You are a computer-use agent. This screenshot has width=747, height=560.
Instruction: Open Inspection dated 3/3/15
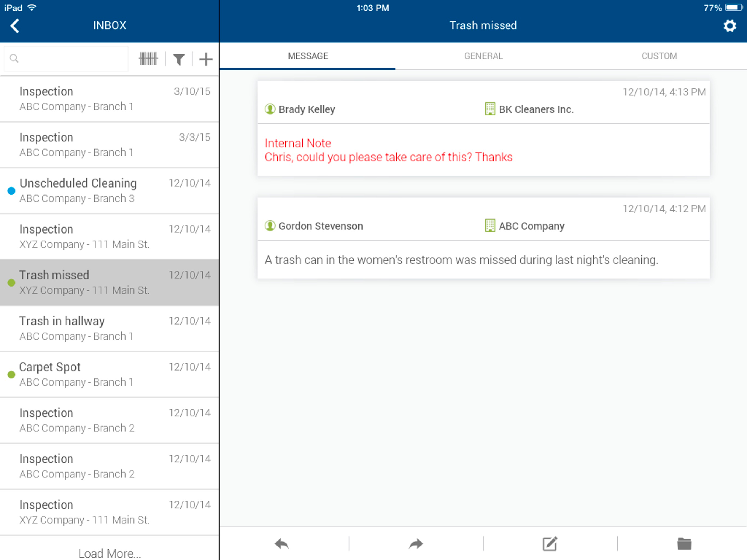[109, 145]
